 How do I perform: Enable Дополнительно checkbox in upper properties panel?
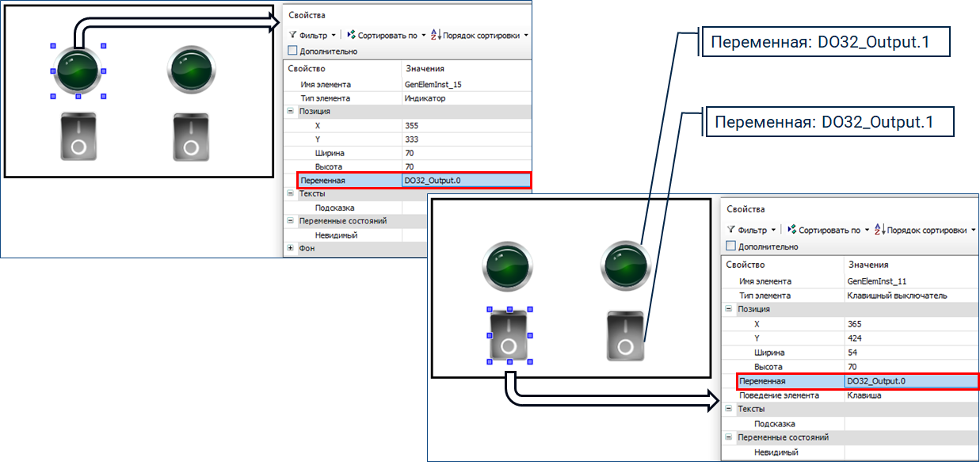pos(292,52)
